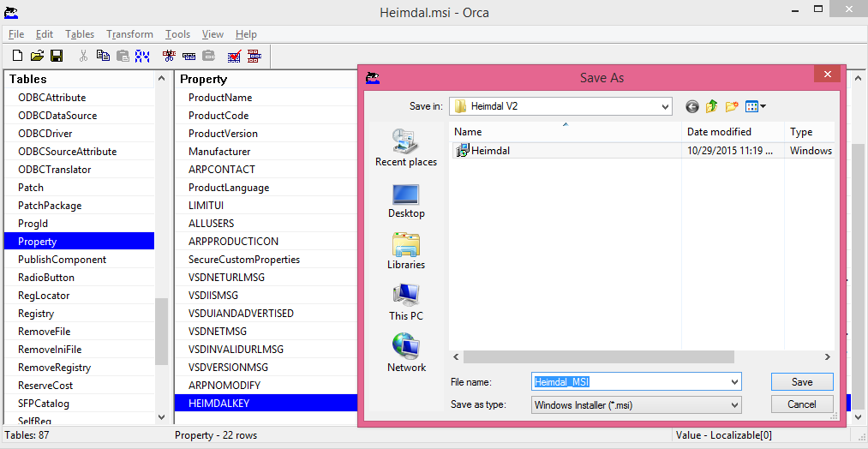Select Network in the Save As sidebar
The height and width of the screenshot is (449, 868).
tap(406, 353)
